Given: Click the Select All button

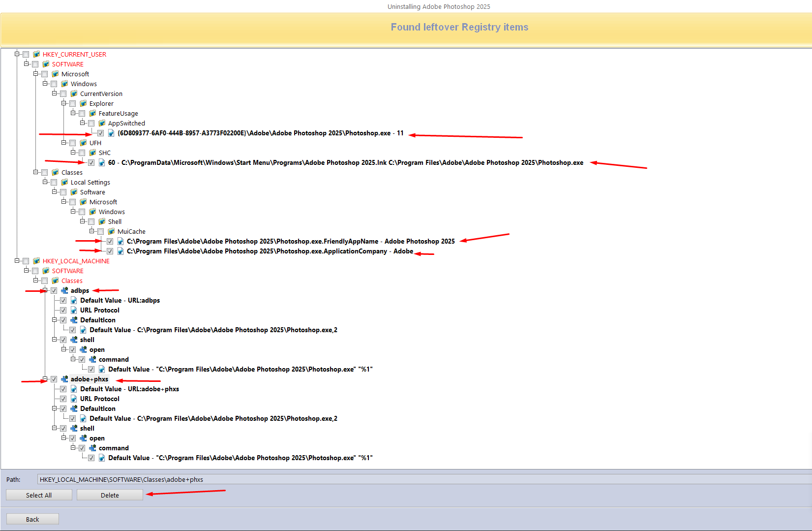Looking at the screenshot, I should (x=39, y=495).
